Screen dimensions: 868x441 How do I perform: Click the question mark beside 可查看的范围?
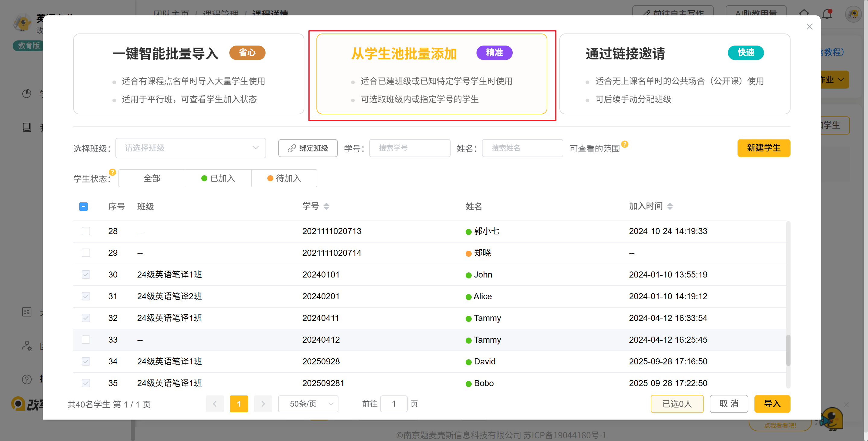click(625, 144)
